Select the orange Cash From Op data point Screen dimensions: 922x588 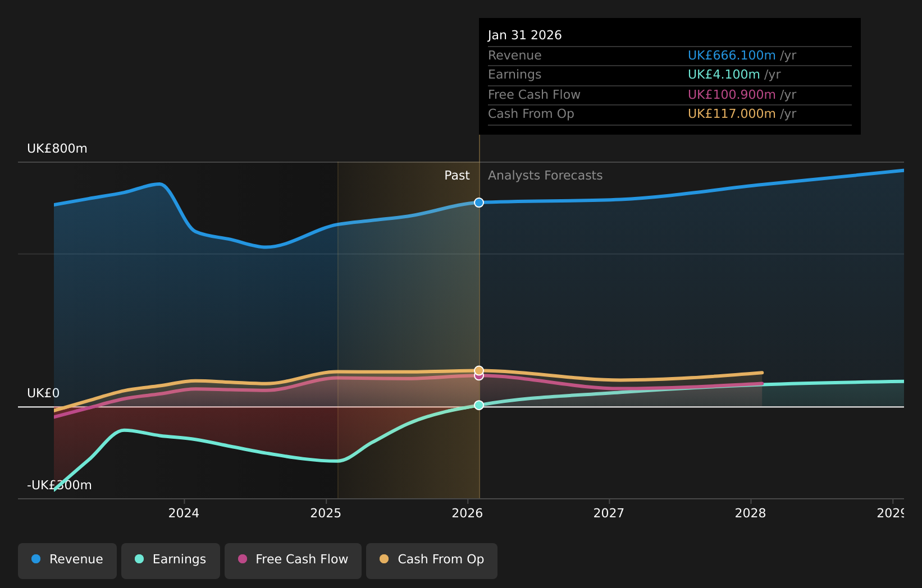[479, 370]
